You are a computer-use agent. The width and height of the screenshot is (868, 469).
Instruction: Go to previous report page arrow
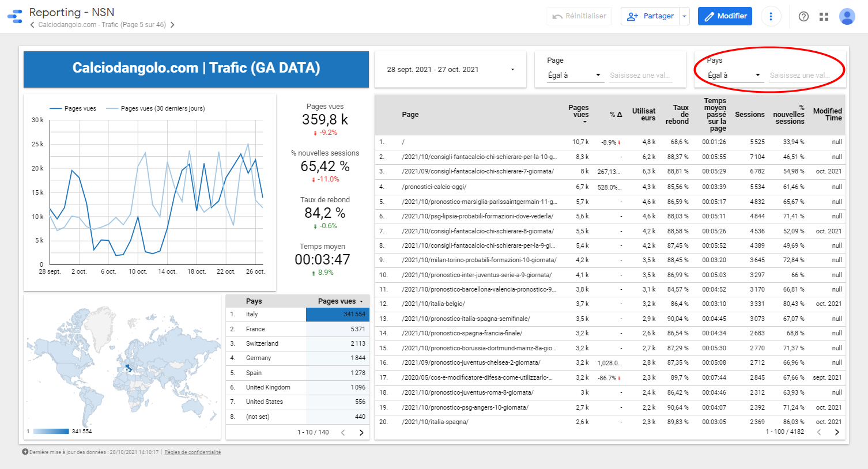pos(32,25)
